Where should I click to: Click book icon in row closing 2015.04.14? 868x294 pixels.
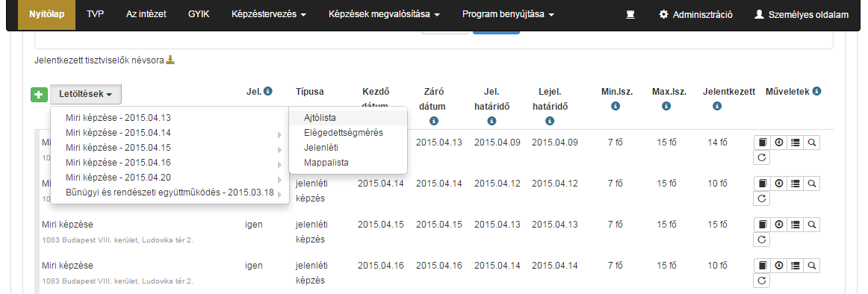[762, 184]
